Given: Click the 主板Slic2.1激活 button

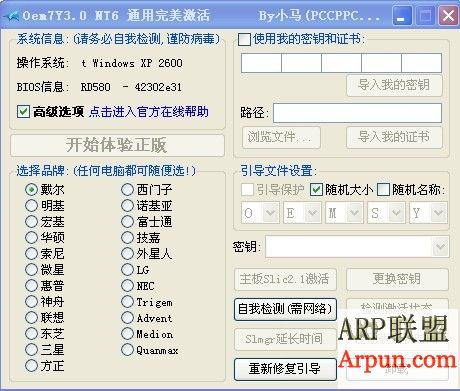Looking at the screenshot, I should pyautogui.click(x=285, y=279).
